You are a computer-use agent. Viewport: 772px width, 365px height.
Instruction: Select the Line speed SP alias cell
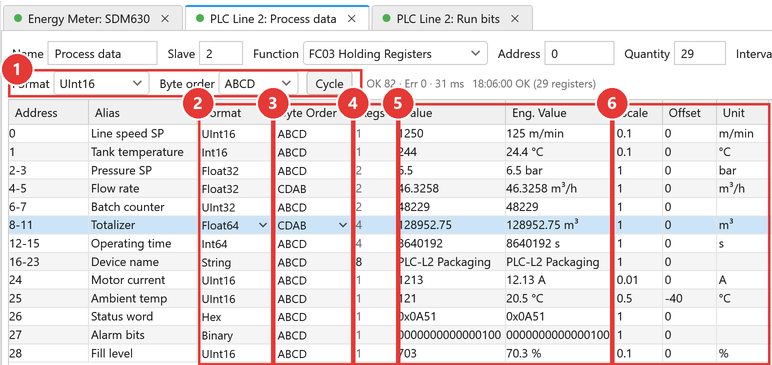pos(143,133)
